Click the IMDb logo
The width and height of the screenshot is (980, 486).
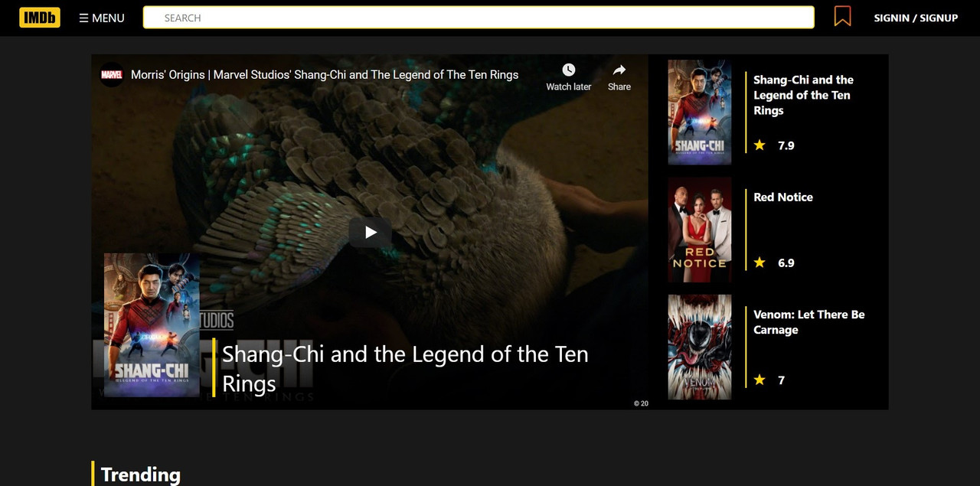click(40, 18)
